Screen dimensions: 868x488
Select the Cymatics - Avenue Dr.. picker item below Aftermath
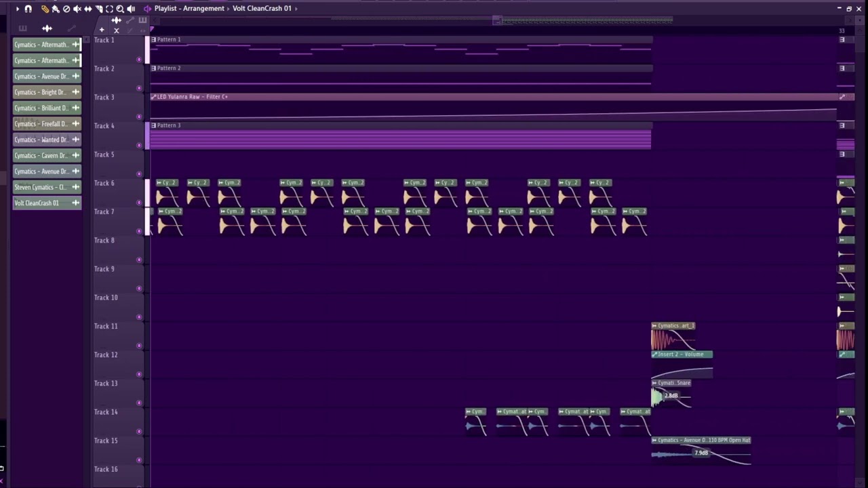coord(47,77)
